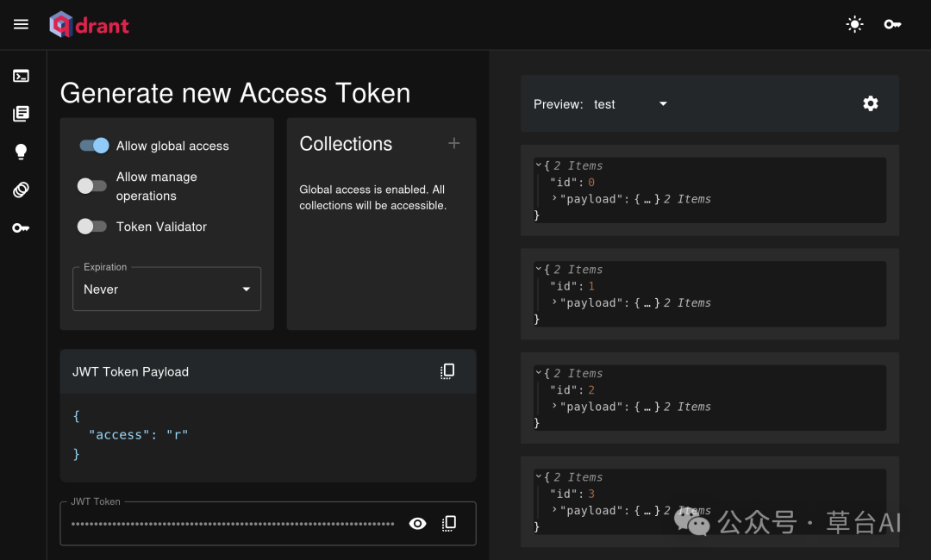Open the Expiration dropdown set to Never
Image resolution: width=931 pixels, height=560 pixels.
click(166, 289)
